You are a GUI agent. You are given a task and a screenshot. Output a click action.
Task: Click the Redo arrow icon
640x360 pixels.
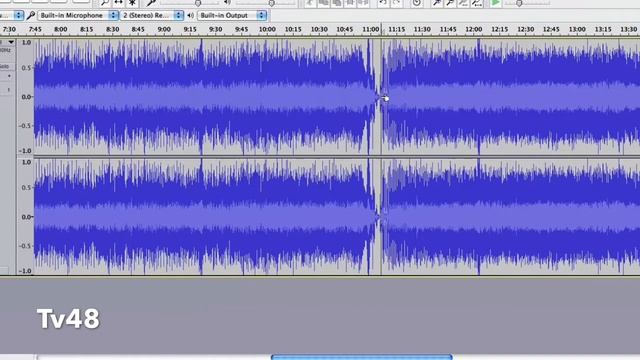(x=396, y=3)
